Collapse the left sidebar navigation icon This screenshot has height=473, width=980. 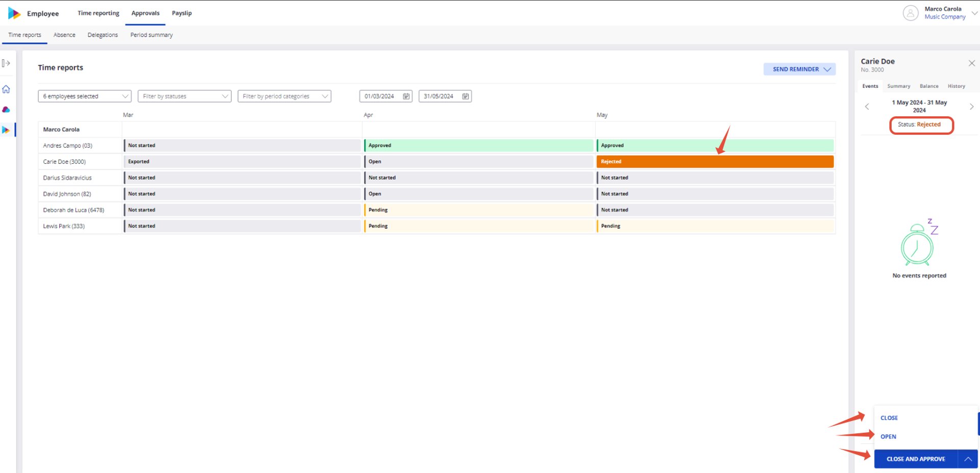6,63
